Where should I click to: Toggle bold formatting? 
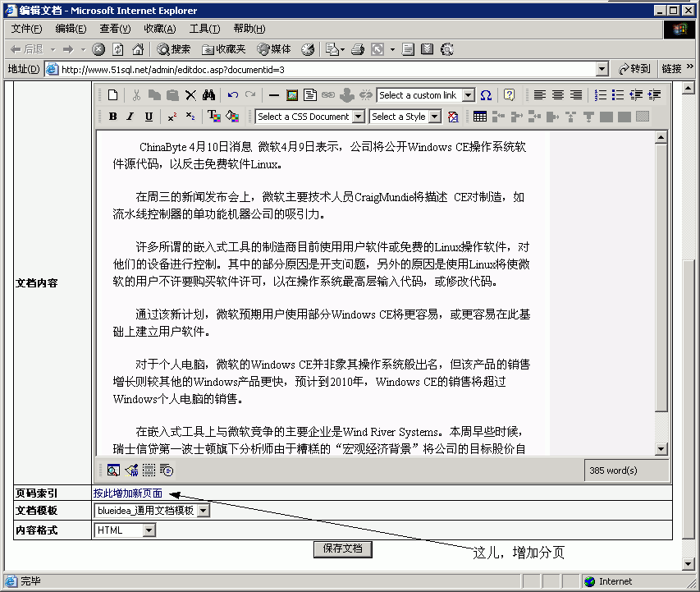(x=113, y=117)
